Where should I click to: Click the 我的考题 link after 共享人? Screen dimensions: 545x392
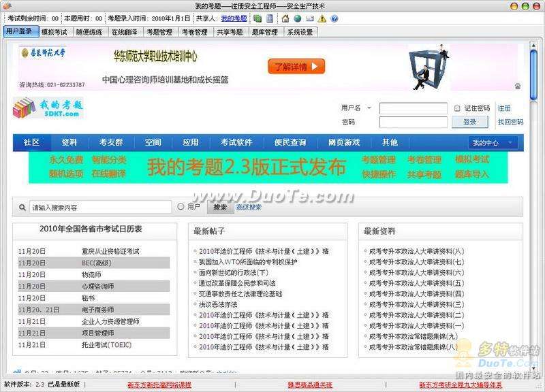click(234, 18)
